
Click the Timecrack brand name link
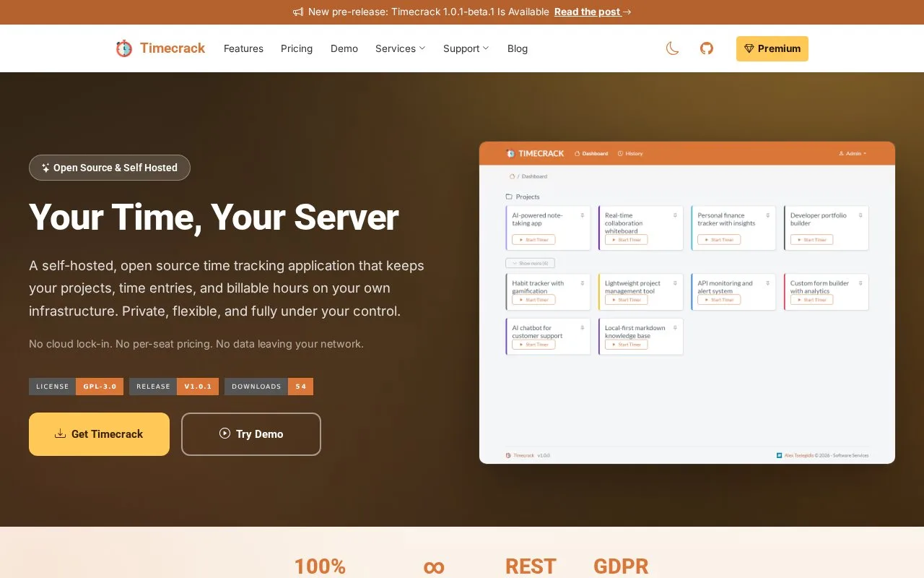pos(173,48)
